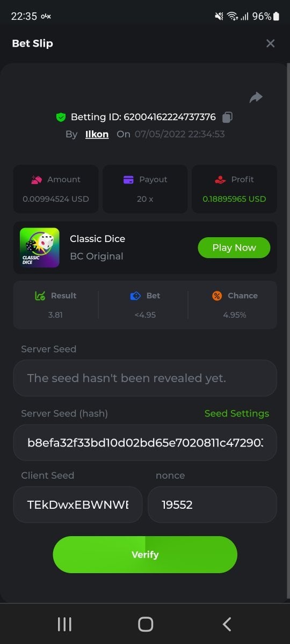This screenshot has height=644, width=290.
Task: Copy the Betting ID with copy icon
Action: 228,117
